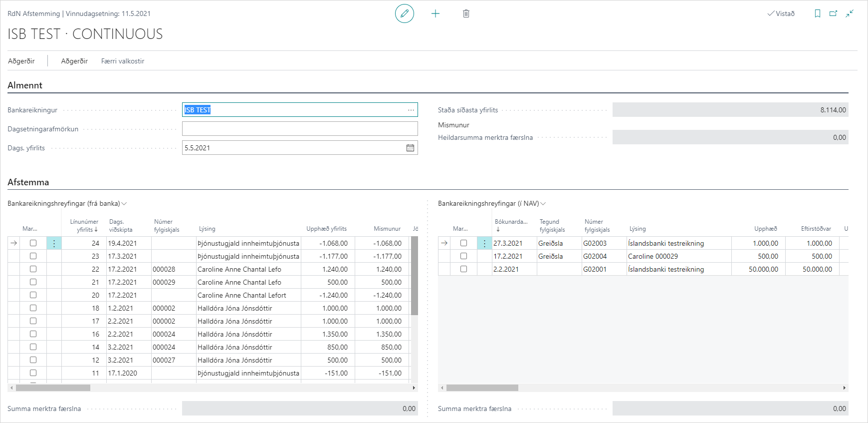This screenshot has height=423, width=868.
Task: Check the mark box for line 22
Action: (33, 269)
